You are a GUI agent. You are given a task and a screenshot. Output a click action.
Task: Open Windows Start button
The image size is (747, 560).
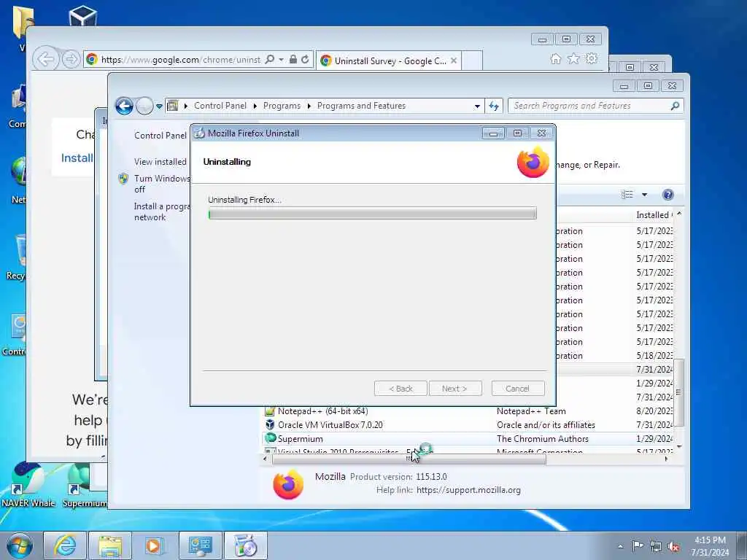coord(20,546)
